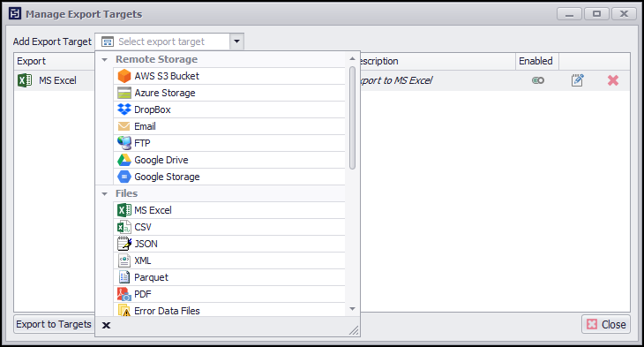The height and width of the screenshot is (347, 644).
Task: Select the AWS S3 Bucket icon
Action: pyautogui.click(x=124, y=76)
